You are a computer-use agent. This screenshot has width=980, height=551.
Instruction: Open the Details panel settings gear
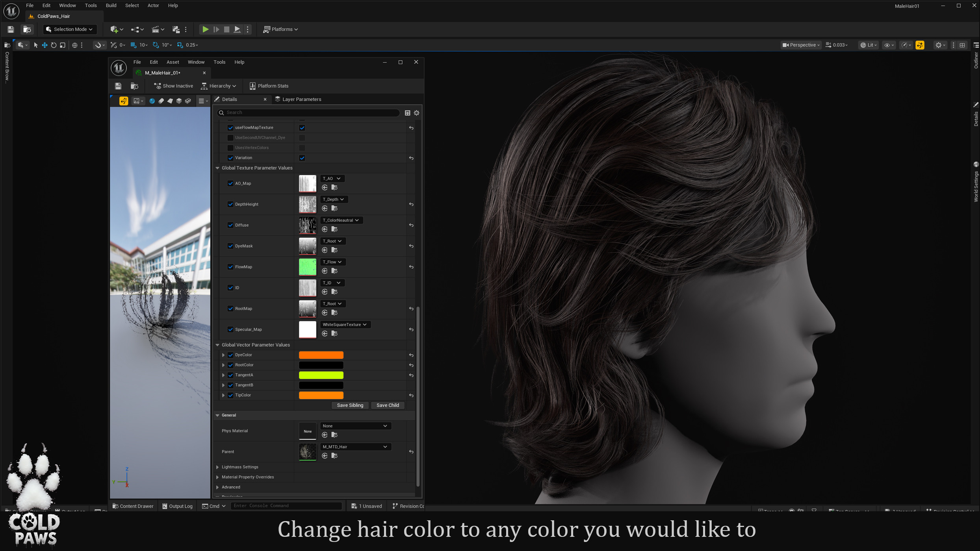(417, 113)
